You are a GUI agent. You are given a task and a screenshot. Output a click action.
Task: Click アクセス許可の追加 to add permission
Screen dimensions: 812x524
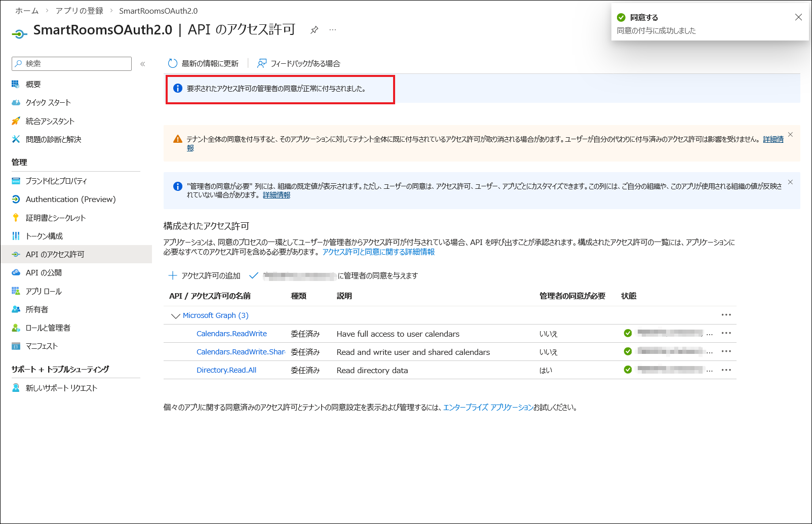click(205, 275)
